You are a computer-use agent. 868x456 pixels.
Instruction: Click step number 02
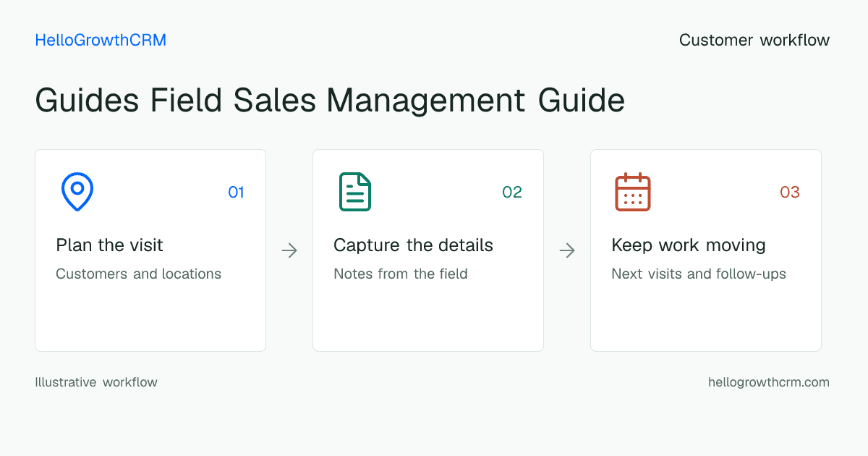click(512, 192)
